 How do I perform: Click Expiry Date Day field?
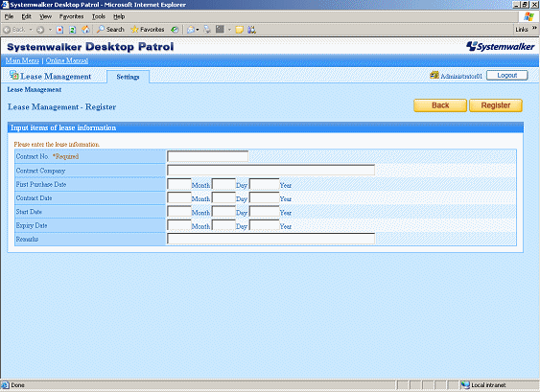[223, 225]
